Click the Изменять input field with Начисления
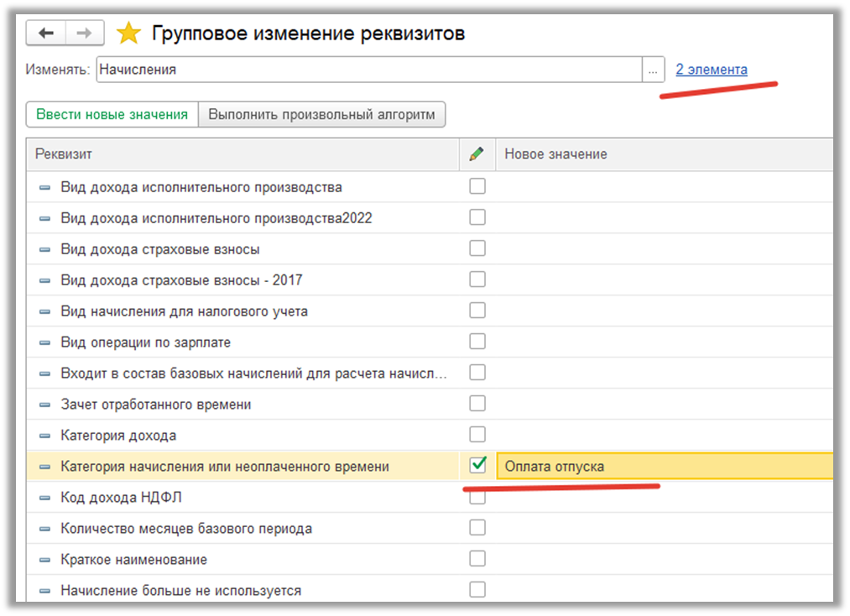This screenshot has width=850, height=616. (369, 70)
